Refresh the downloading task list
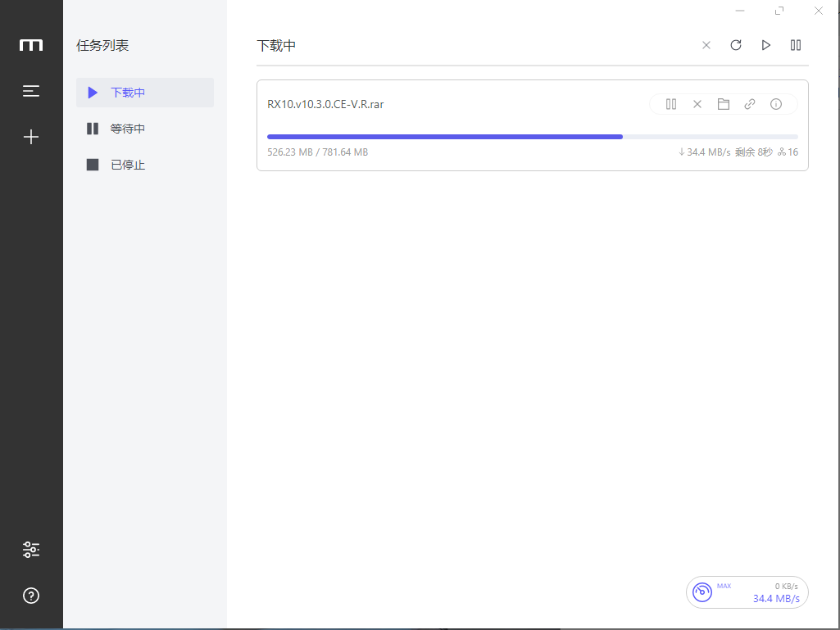Viewport: 840px width, 630px height. pos(735,45)
